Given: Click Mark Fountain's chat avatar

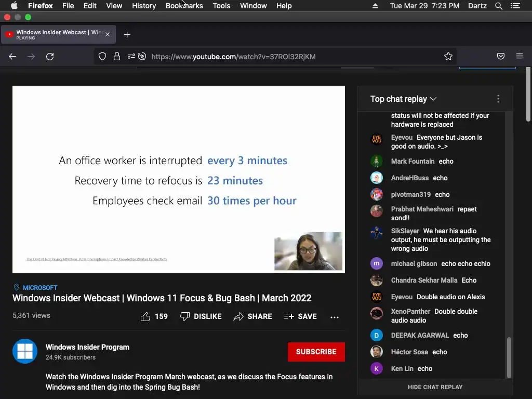Looking at the screenshot, I should 377,161.
